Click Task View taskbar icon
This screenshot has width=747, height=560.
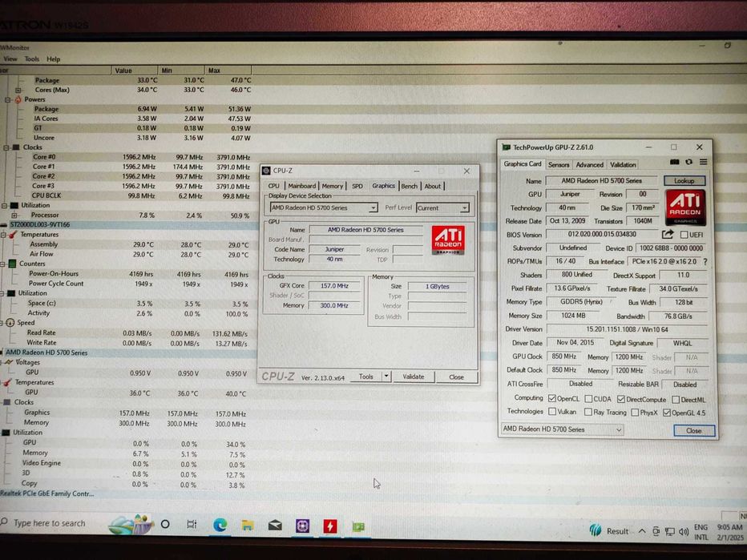pos(192,524)
